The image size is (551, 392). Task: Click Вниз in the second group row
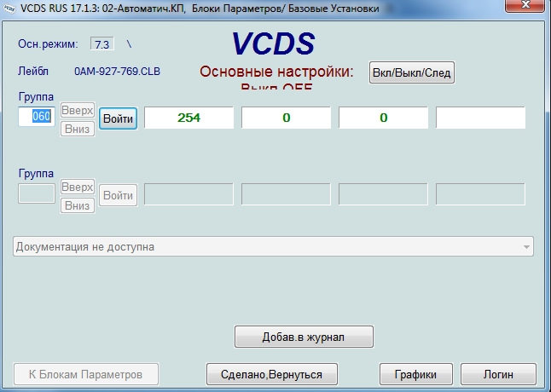tap(78, 205)
